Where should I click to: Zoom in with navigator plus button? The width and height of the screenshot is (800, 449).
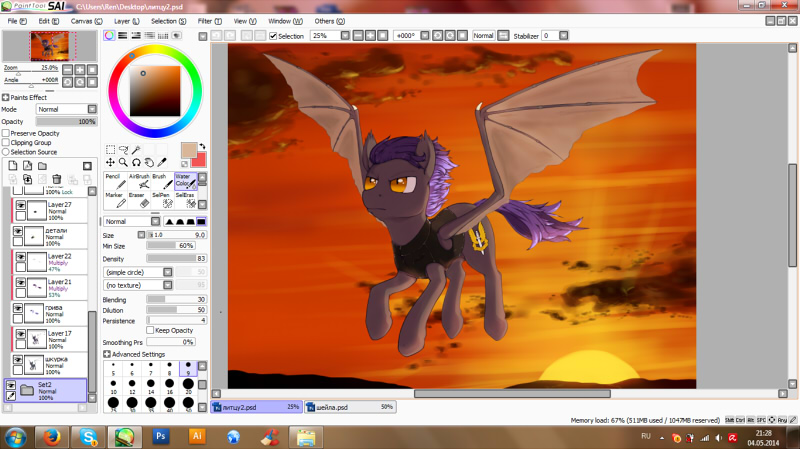tap(80, 69)
